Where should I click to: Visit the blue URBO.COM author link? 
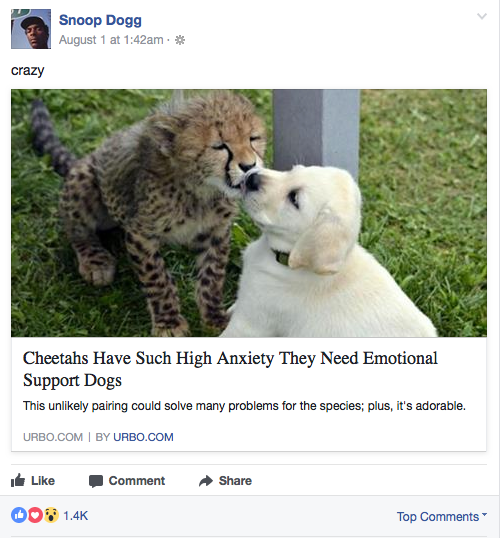(x=143, y=437)
